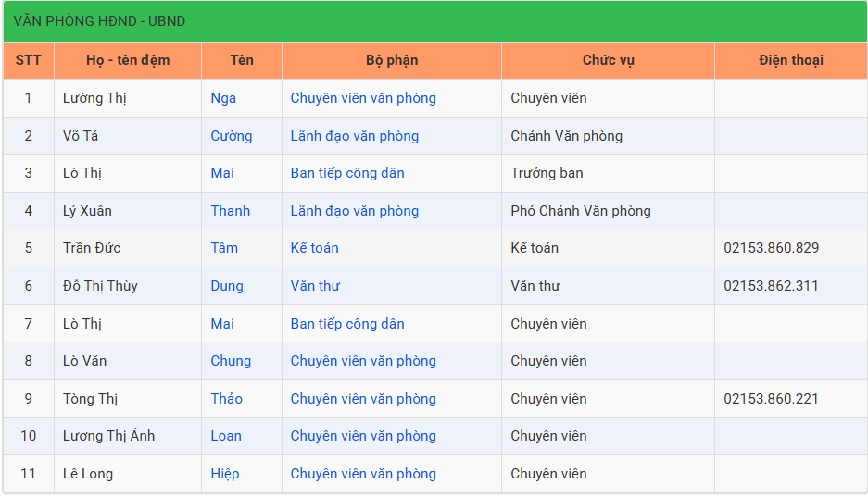868x497 pixels.
Task: Open Lãnh đạo văn phòng link in row 2
Action: point(355,136)
